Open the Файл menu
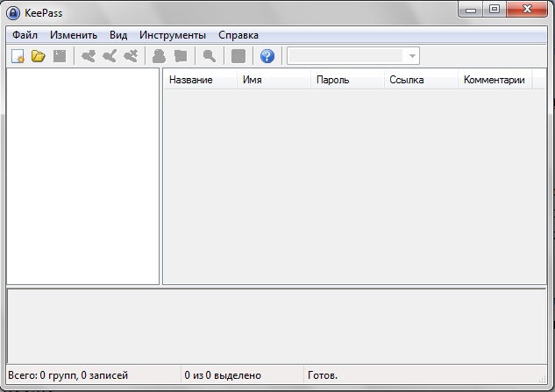This screenshot has height=392, width=555. pyautogui.click(x=25, y=35)
